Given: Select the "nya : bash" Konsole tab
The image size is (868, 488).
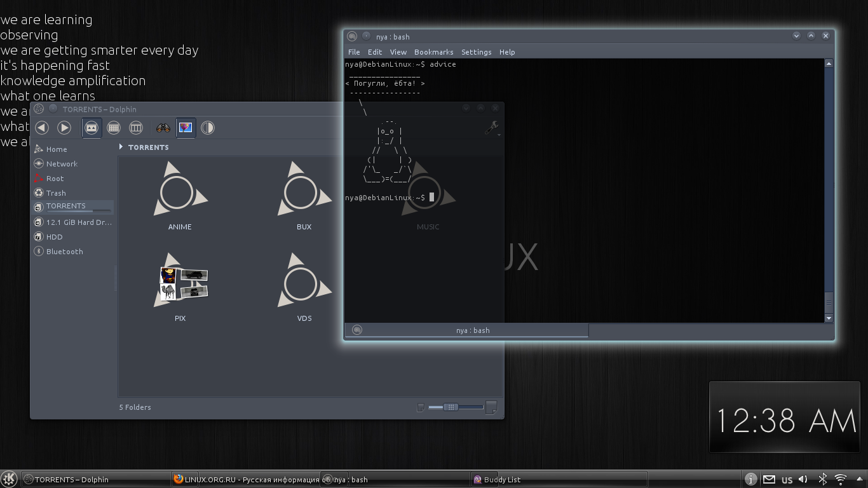Looking at the screenshot, I should pos(467,330).
